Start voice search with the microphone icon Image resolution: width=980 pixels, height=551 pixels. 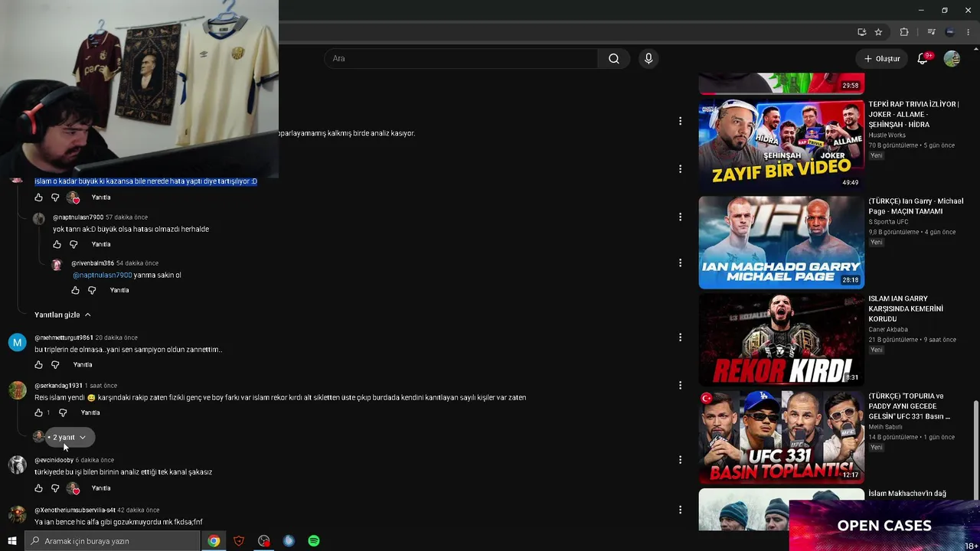point(648,59)
